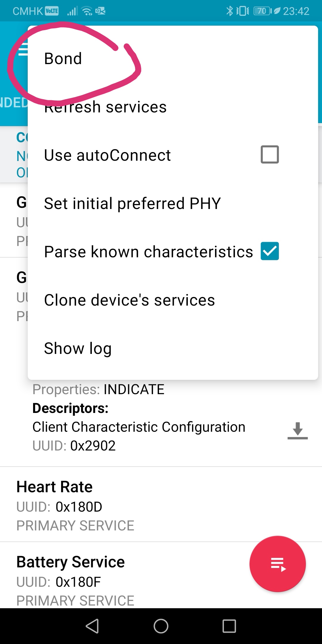This screenshot has width=322, height=644.
Task: Tap the Bluetooth status bar icon
Action: pos(230,11)
